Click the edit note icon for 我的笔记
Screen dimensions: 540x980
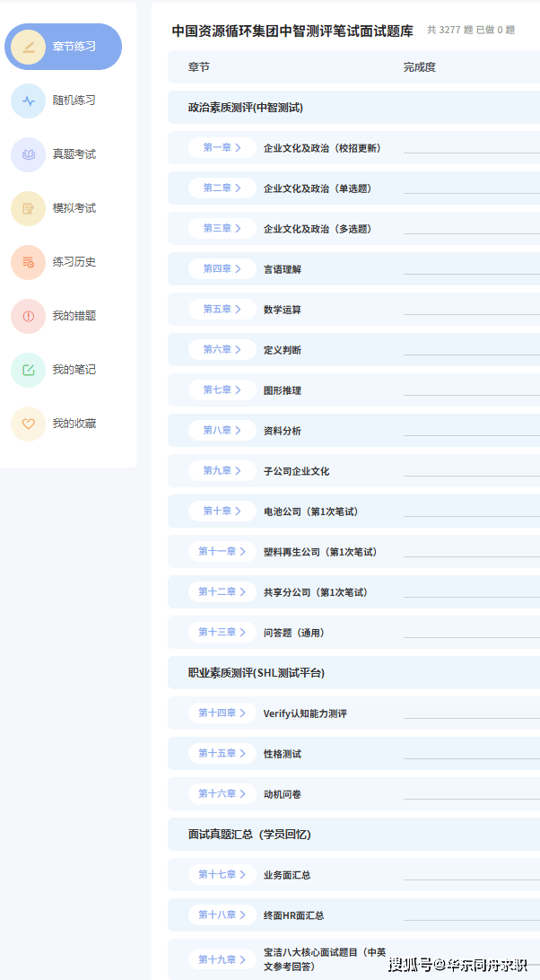29,370
